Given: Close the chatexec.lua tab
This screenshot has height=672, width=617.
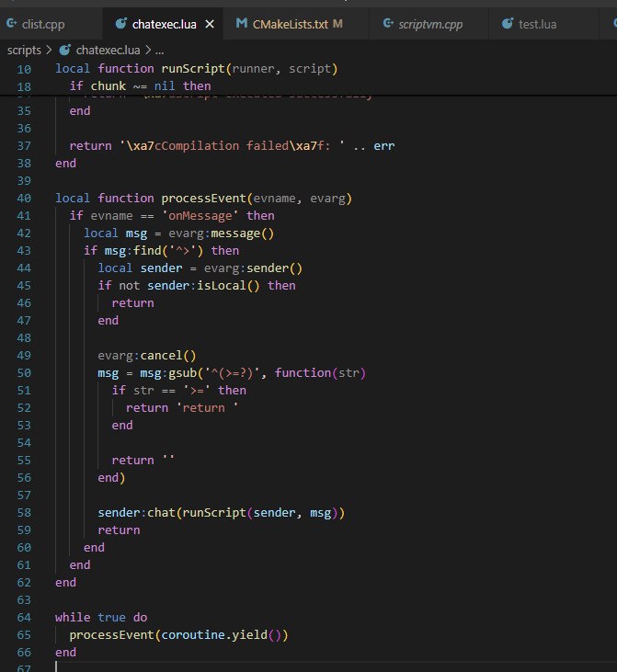Looking at the screenshot, I should 210,25.
